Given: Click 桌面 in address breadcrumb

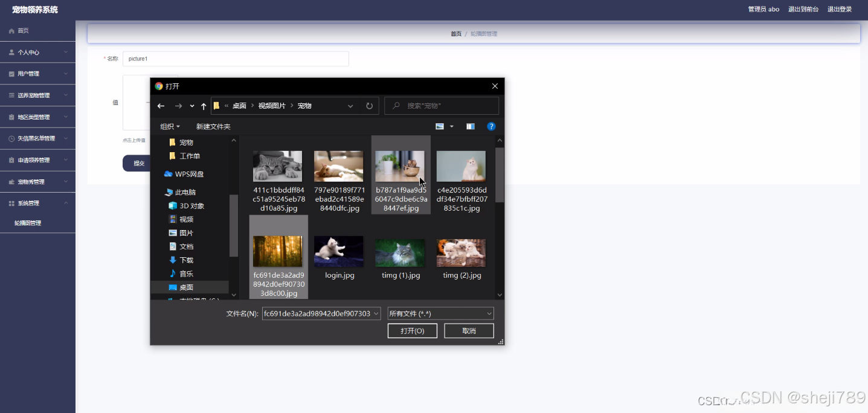Looking at the screenshot, I should pos(240,106).
